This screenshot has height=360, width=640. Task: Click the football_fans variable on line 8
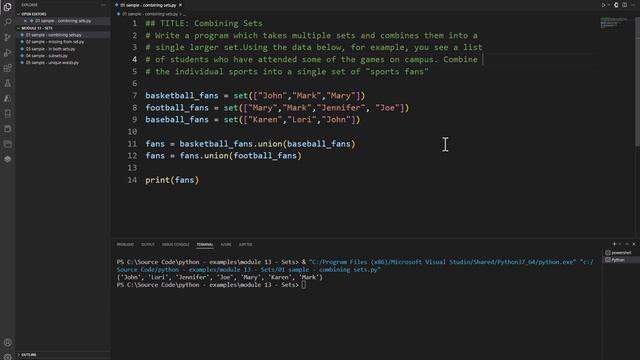point(177,108)
